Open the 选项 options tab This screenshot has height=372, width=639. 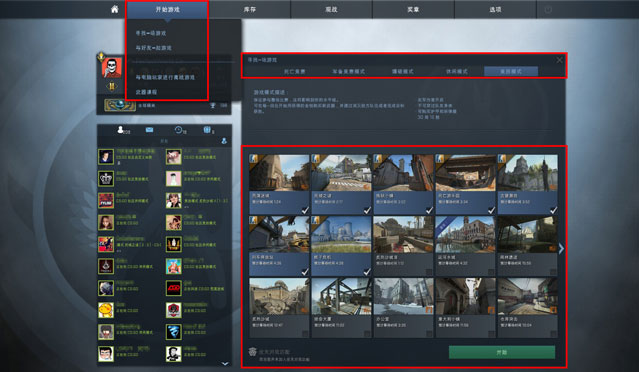coord(495,9)
